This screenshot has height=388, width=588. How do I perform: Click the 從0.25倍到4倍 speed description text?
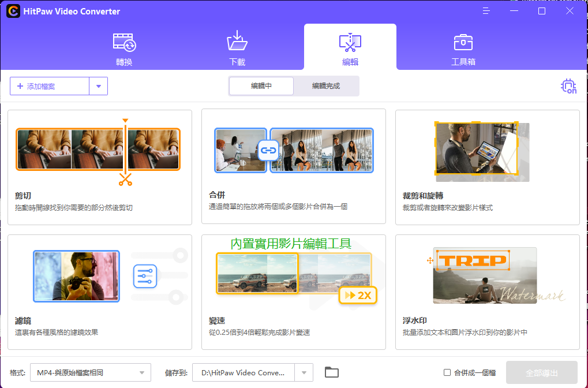(259, 333)
